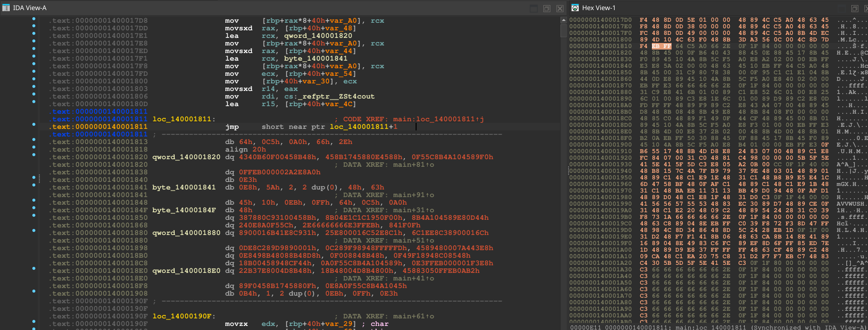Viewport: 868px width, 330px height.
Task: Click the disassembly vertical scrollbar thumb
Action: (564, 30)
